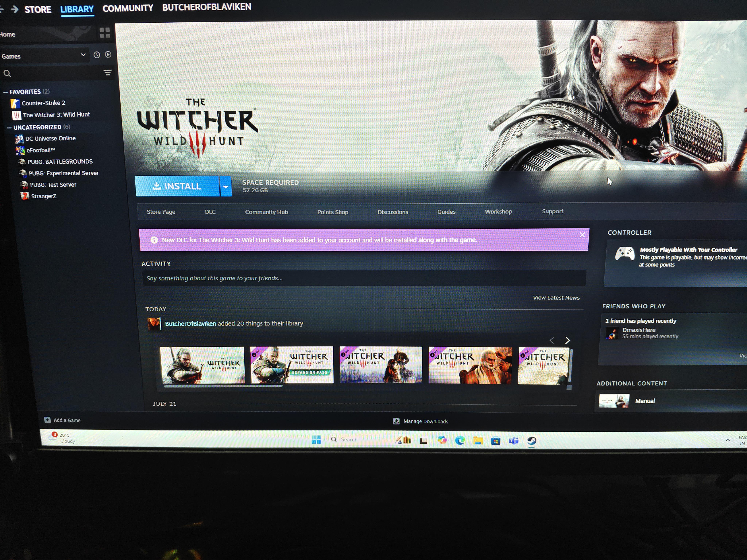Open the Workshop tab
Image resolution: width=747 pixels, height=560 pixels.
point(498,211)
